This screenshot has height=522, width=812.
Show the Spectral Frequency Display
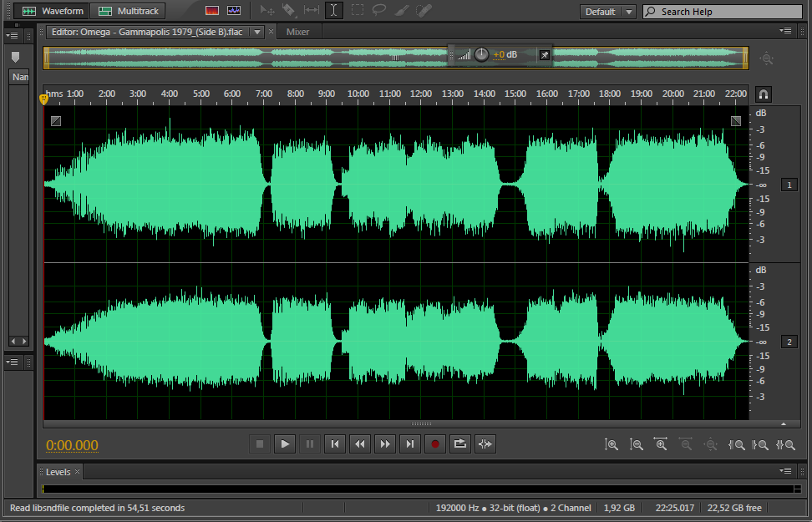(212, 10)
